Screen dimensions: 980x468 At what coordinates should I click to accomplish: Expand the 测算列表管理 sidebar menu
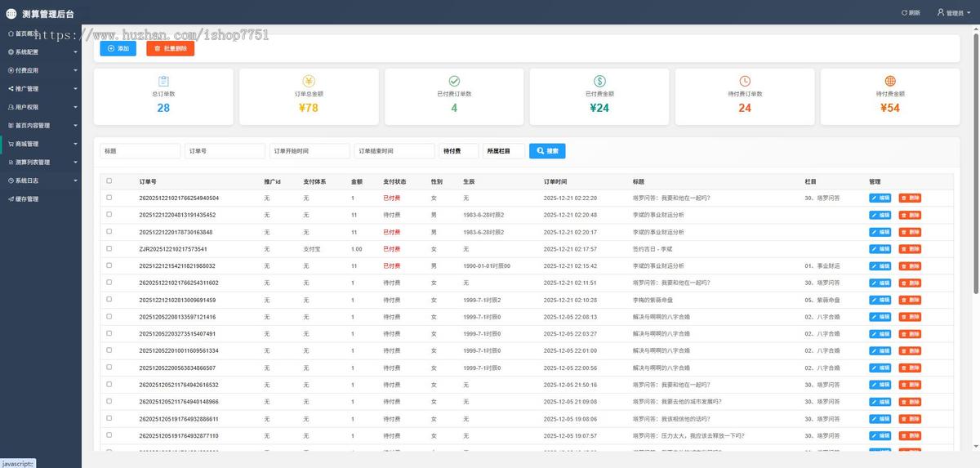point(41,162)
